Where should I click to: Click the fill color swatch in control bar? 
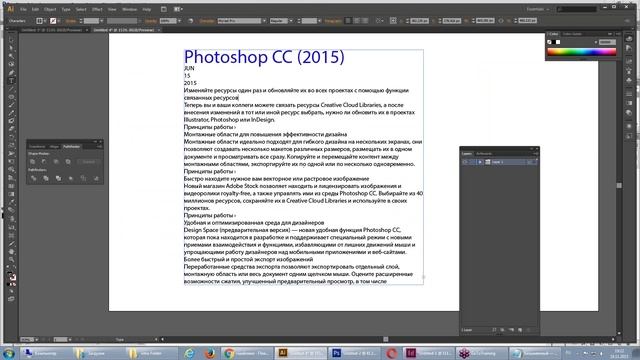tap(40, 21)
